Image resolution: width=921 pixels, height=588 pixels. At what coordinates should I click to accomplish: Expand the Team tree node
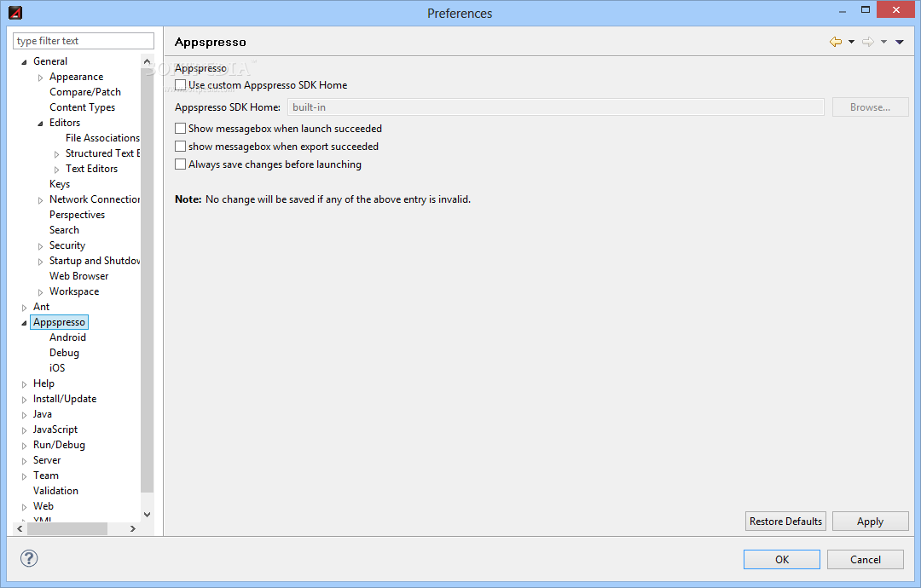(x=24, y=476)
